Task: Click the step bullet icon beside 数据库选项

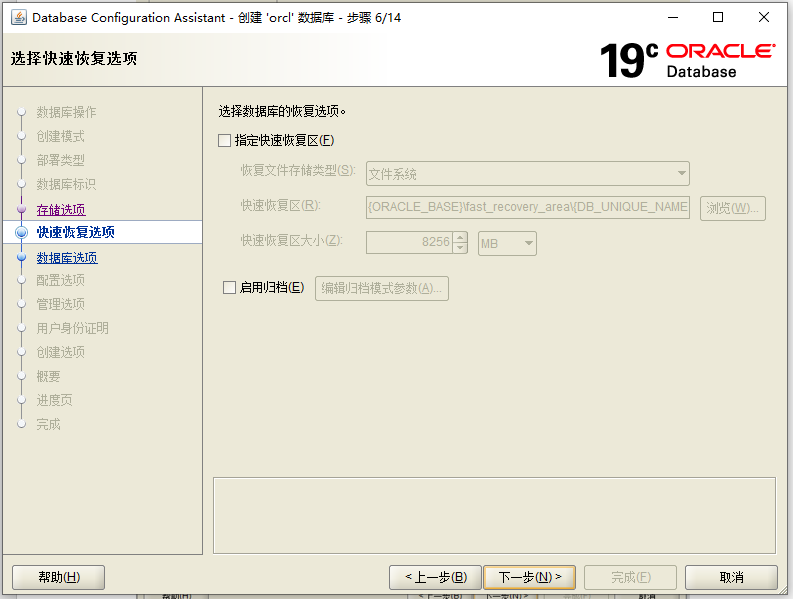Action: point(21,257)
